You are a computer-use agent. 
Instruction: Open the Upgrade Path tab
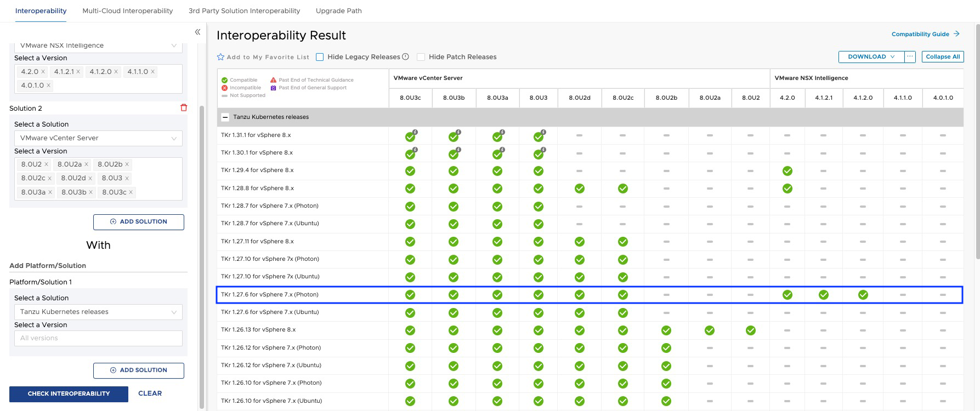point(338,11)
